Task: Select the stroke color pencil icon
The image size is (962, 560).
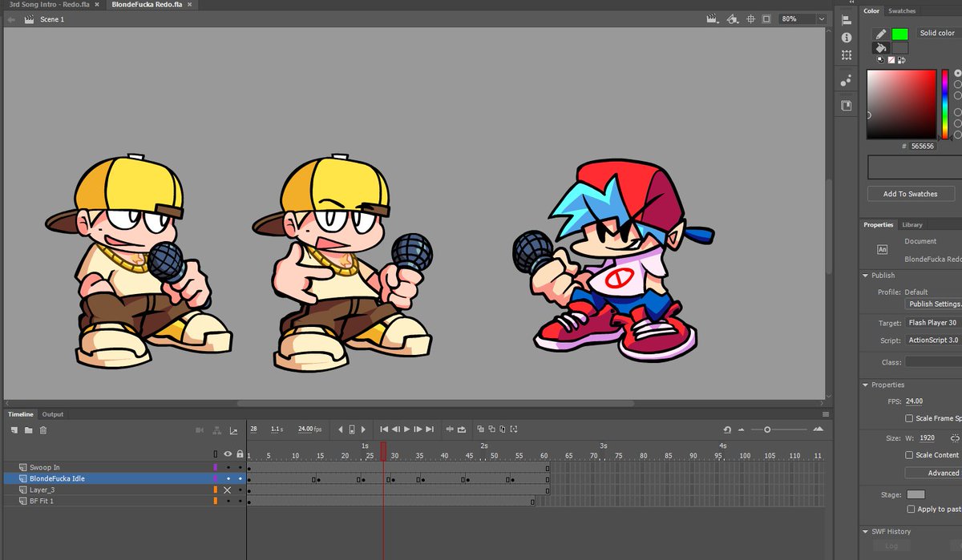Action: (880, 34)
